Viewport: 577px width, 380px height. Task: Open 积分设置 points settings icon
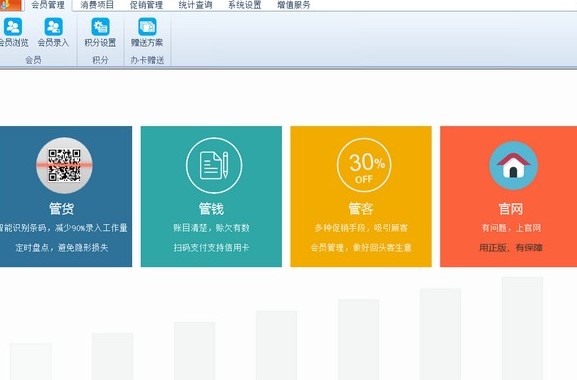(100, 27)
